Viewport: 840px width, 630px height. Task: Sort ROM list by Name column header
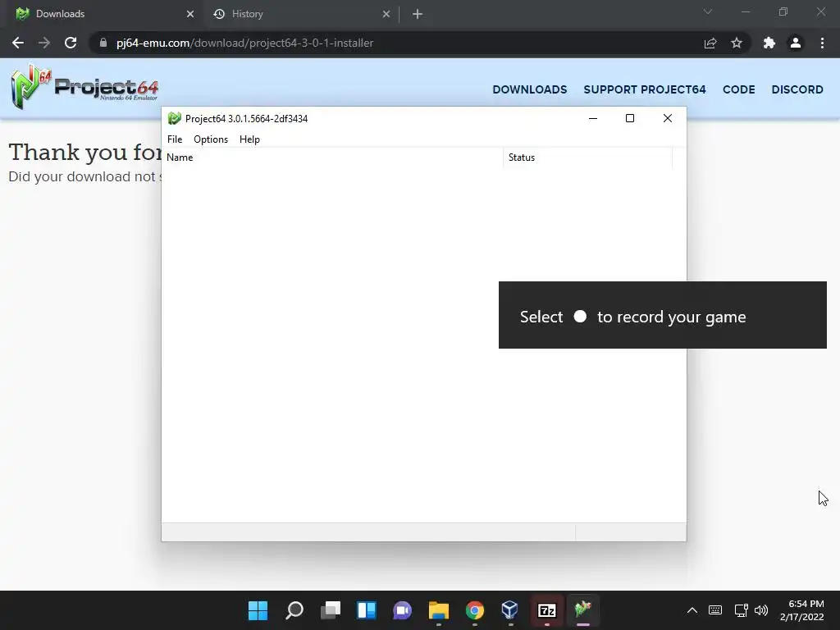click(x=332, y=157)
